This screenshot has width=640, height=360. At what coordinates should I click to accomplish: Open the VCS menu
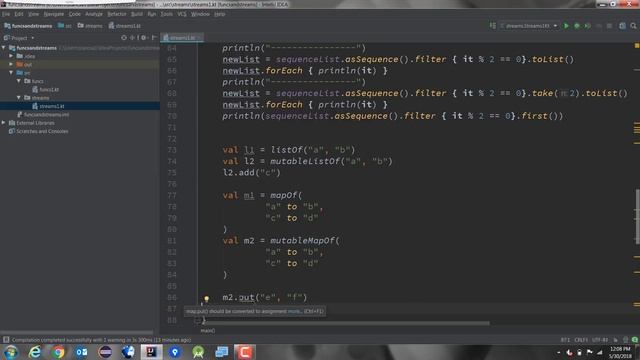coord(182,14)
